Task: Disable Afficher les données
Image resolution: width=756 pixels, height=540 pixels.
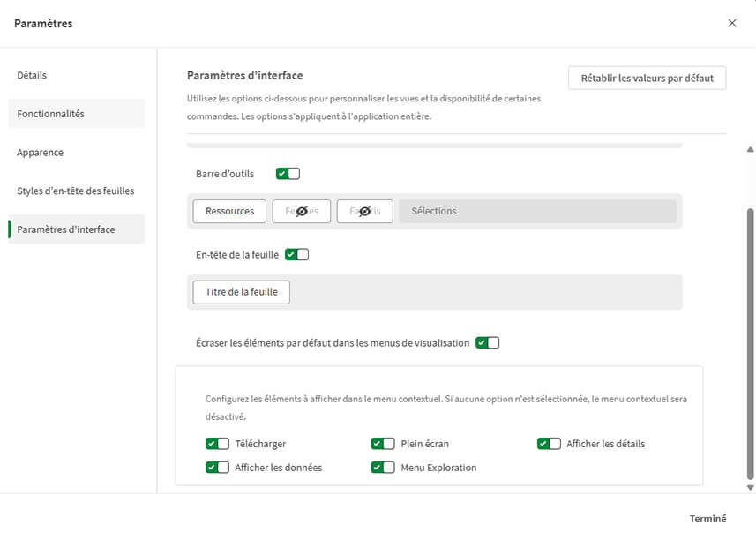Action: click(217, 468)
